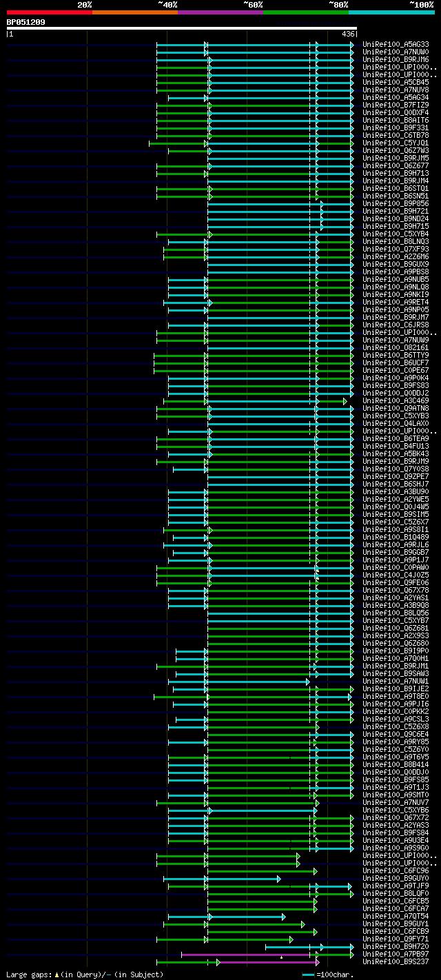
Task: Select the UniRef100_A9NKI9 label
Action: click(395, 294)
